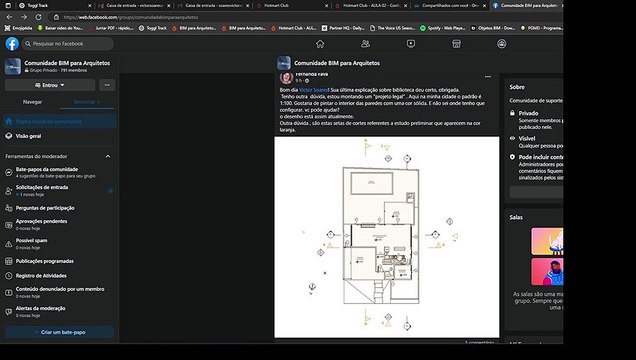Open Victor Soares mention link in post
636x360 pixels.
[313, 90]
